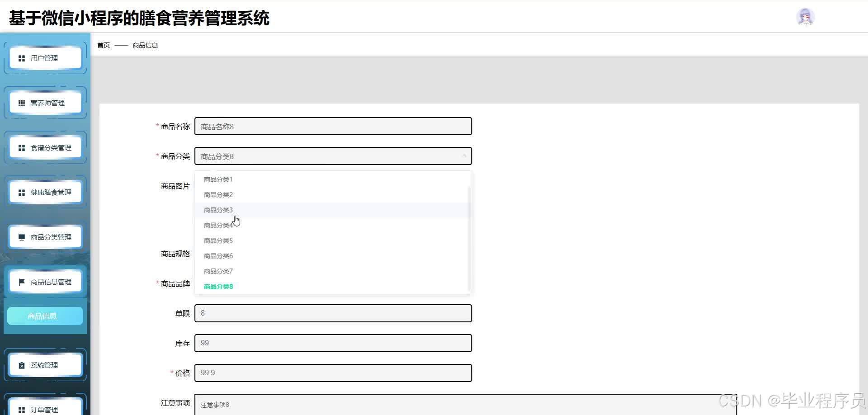Focus the 注意事项 text area
This screenshot has width=868, height=415.
click(466, 405)
